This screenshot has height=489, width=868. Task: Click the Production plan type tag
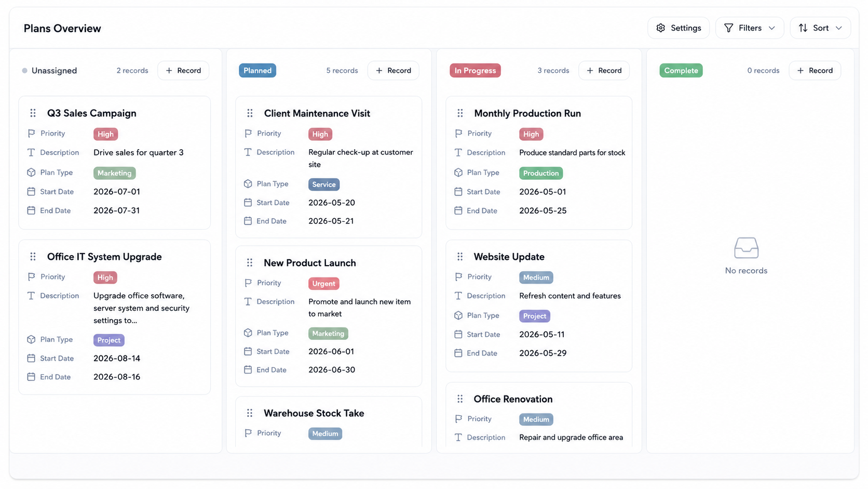[x=541, y=173]
